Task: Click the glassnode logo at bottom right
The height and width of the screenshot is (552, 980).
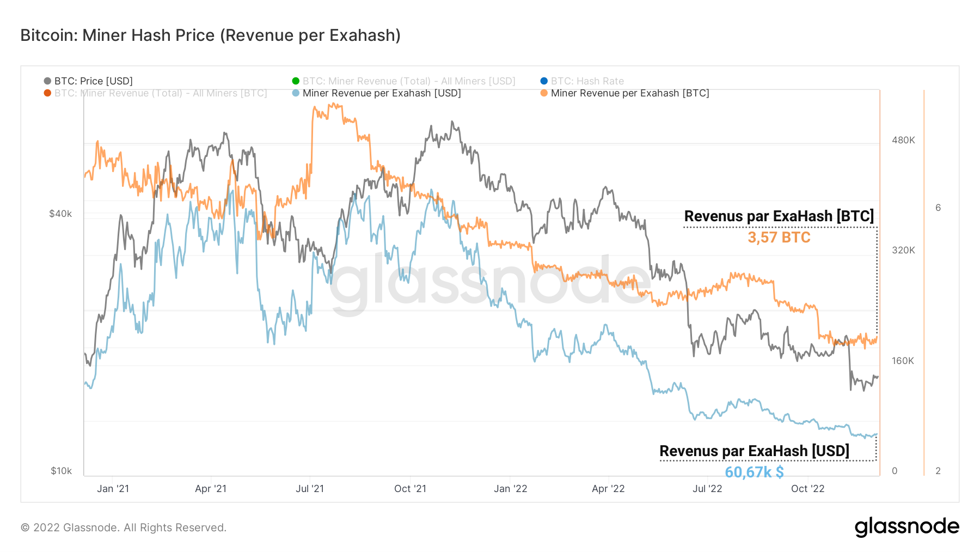Action: click(x=906, y=527)
